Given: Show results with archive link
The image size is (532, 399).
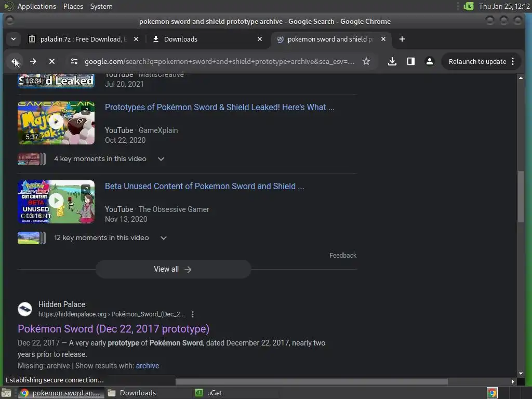Looking at the screenshot, I should point(147,366).
